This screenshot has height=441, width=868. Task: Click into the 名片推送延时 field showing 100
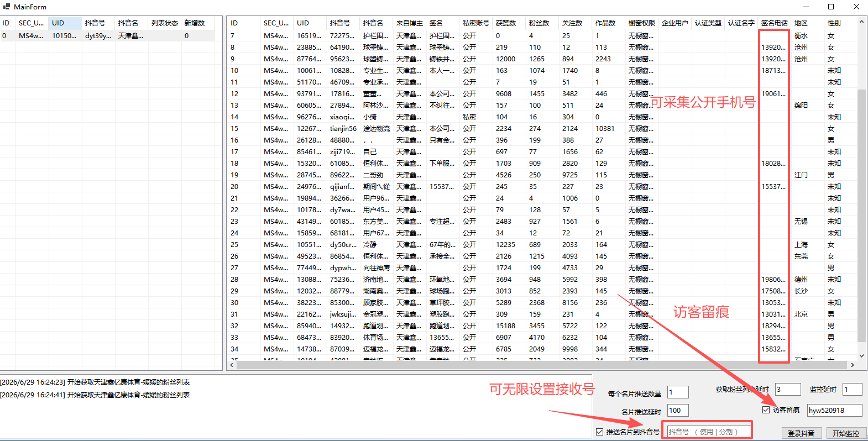click(678, 410)
